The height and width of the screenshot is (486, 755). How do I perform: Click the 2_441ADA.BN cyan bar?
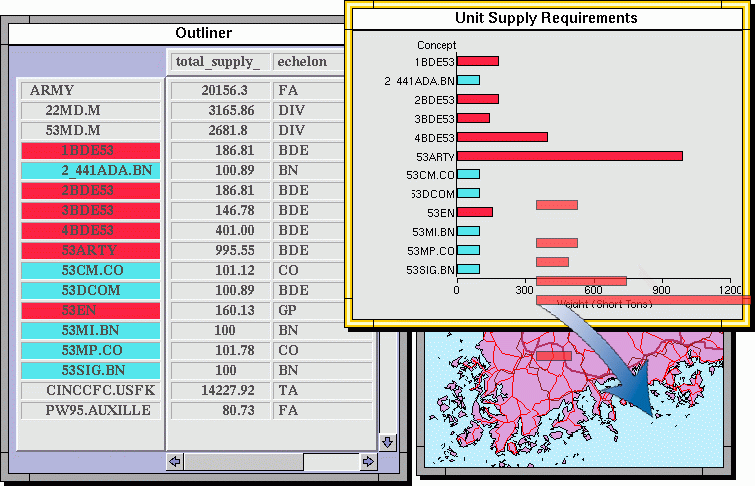coord(468,80)
